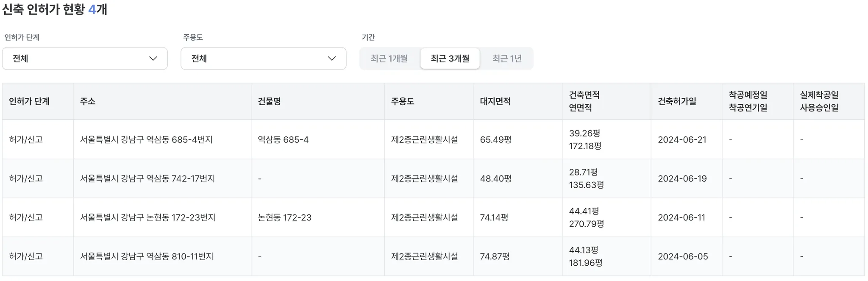This screenshot has width=868, height=281.
Task: Click the 주소 column header
Action: click(88, 101)
